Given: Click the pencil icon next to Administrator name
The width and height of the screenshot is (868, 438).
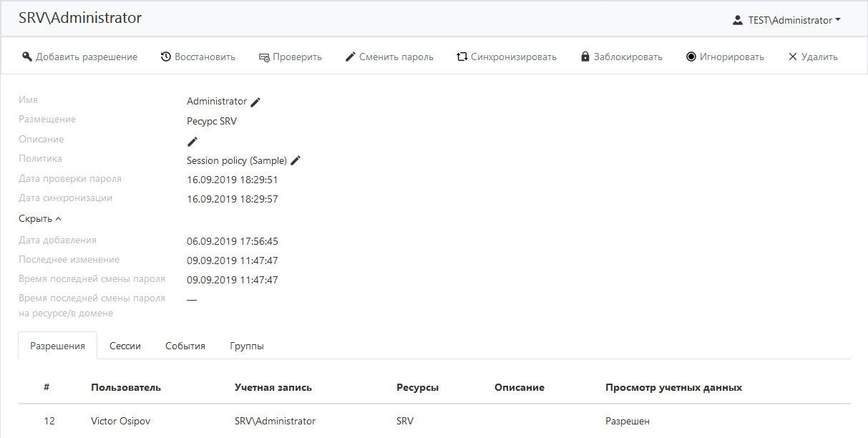Looking at the screenshot, I should 255,102.
